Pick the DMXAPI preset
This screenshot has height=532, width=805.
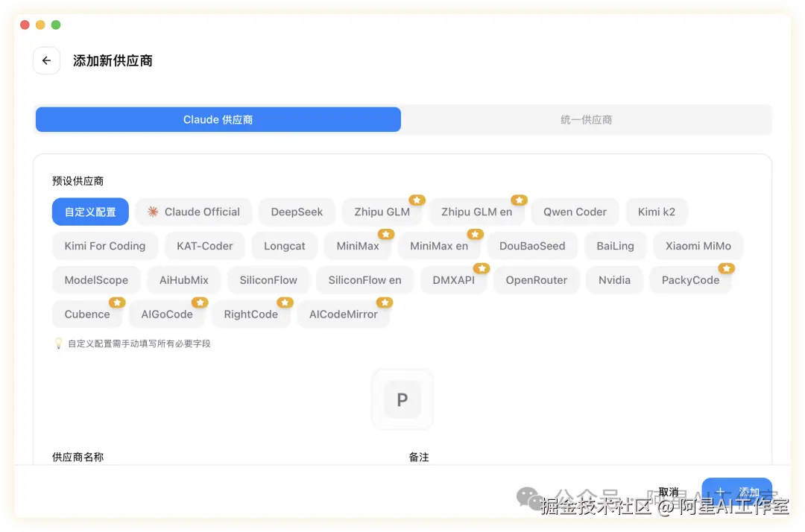tap(453, 280)
